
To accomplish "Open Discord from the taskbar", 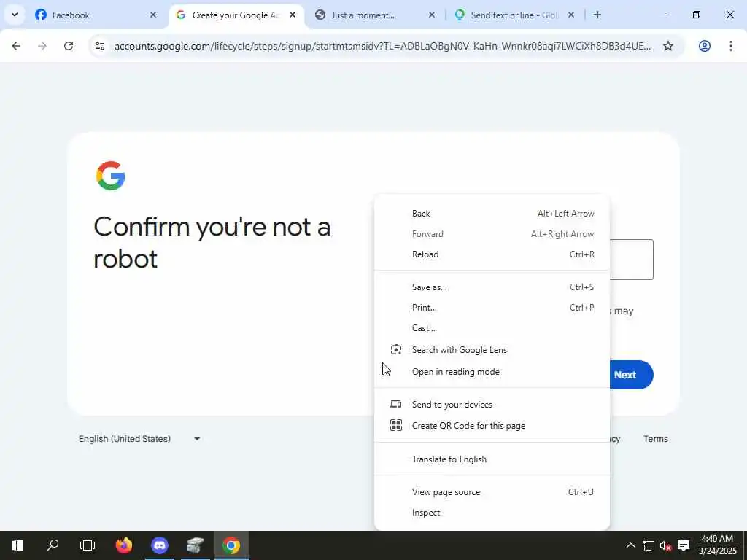I will coord(160,545).
